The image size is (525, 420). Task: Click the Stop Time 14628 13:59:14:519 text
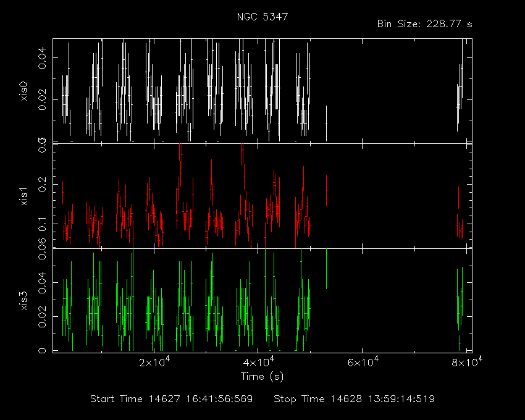pos(355,399)
